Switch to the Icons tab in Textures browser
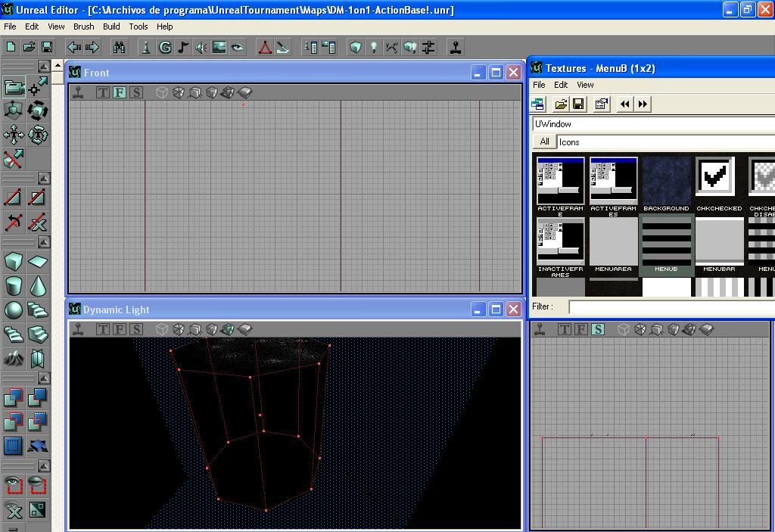 (570, 142)
